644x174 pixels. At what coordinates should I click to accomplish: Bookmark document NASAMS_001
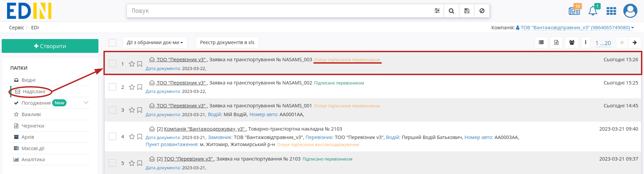pos(140,110)
